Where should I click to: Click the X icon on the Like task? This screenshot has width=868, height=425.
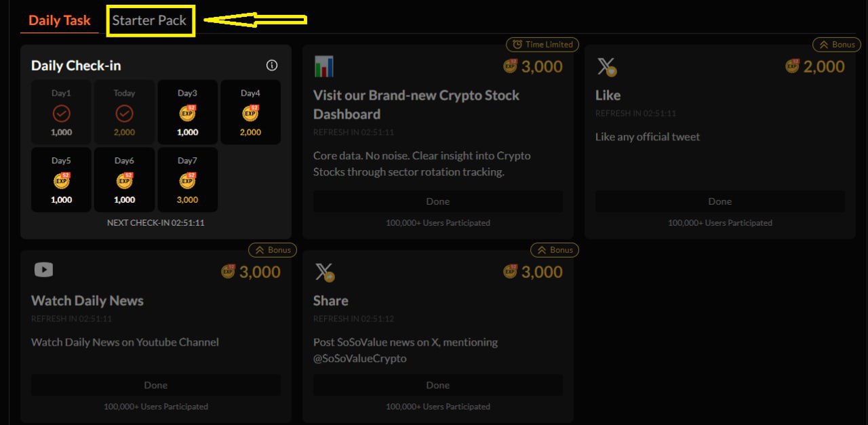coord(606,66)
